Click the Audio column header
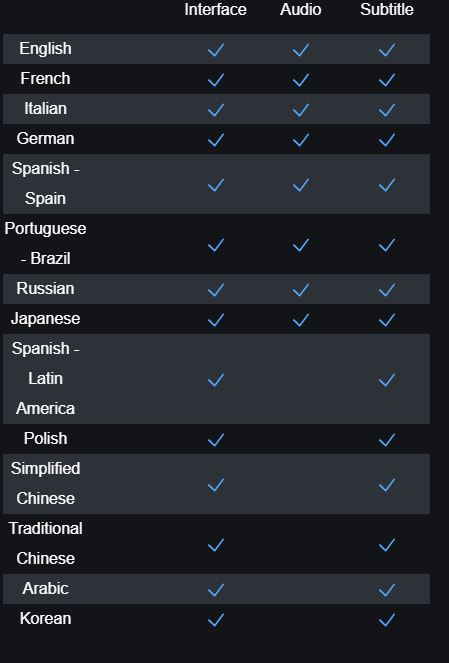 click(301, 9)
